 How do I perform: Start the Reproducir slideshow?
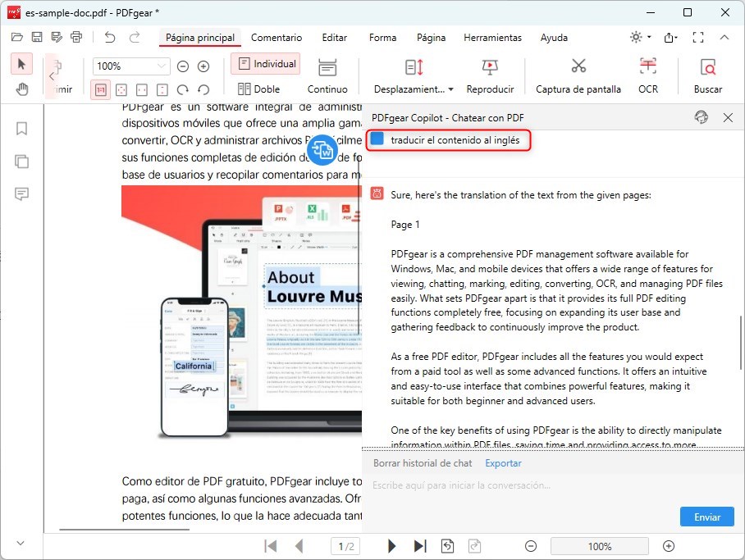click(x=490, y=76)
